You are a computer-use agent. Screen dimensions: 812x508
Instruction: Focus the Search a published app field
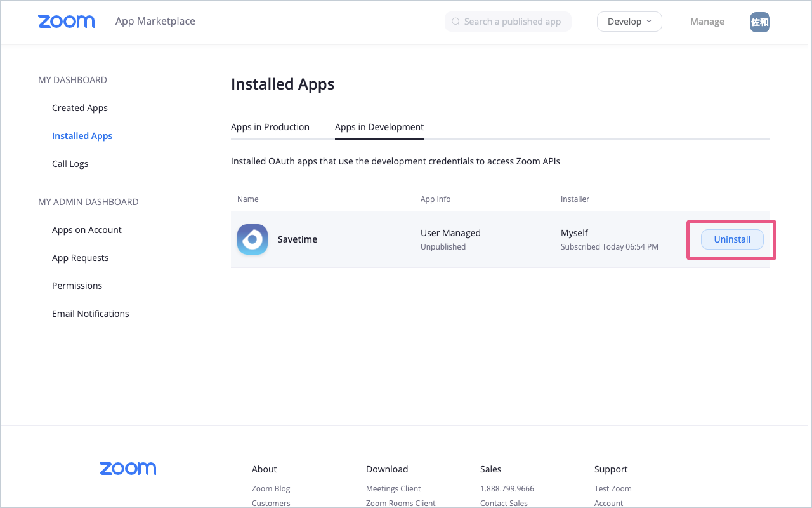click(x=508, y=22)
